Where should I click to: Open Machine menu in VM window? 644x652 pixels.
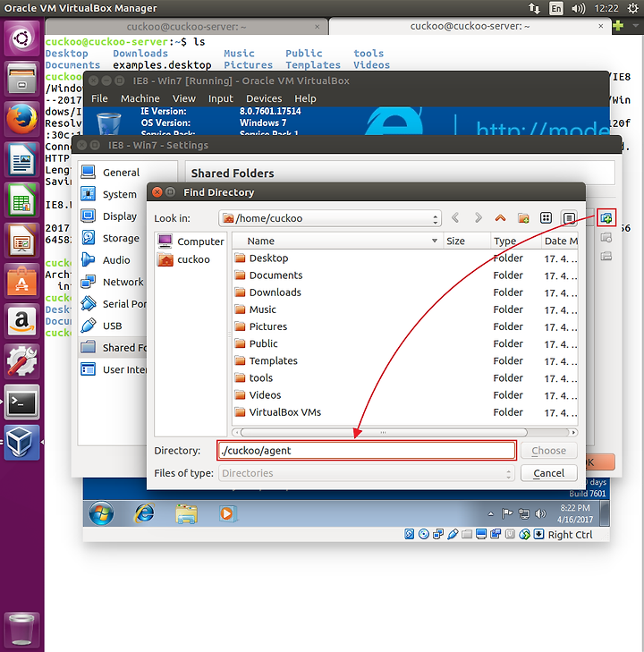(140, 98)
